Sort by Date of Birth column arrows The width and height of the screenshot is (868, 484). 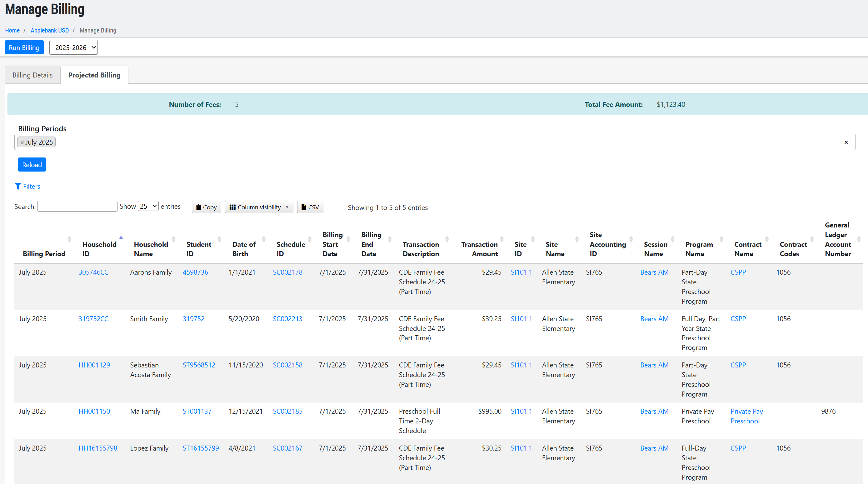(x=264, y=239)
